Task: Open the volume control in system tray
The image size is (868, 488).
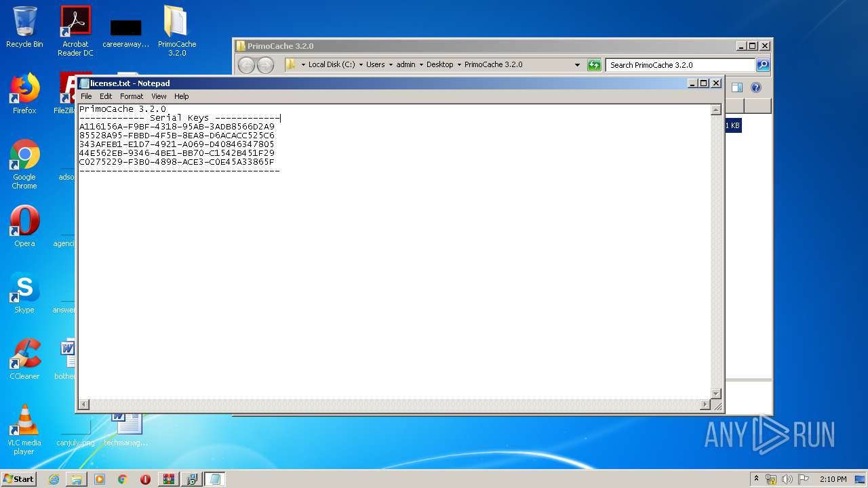Action: 787,479
